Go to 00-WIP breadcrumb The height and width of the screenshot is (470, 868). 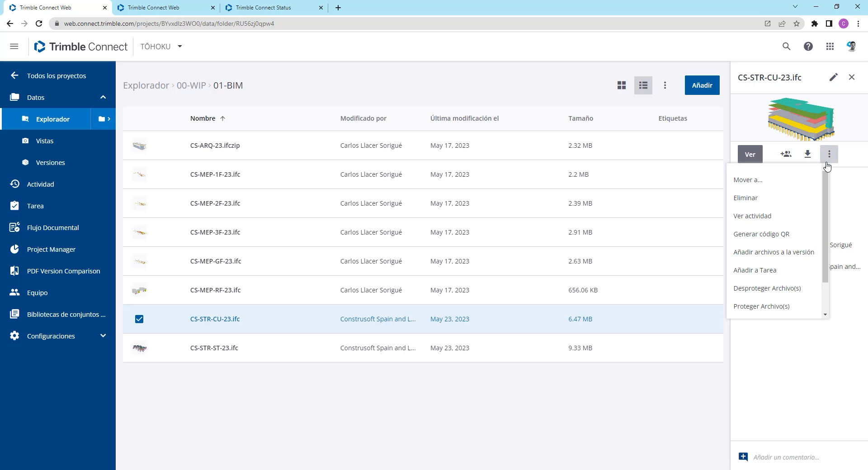click(x=191, y=85)
